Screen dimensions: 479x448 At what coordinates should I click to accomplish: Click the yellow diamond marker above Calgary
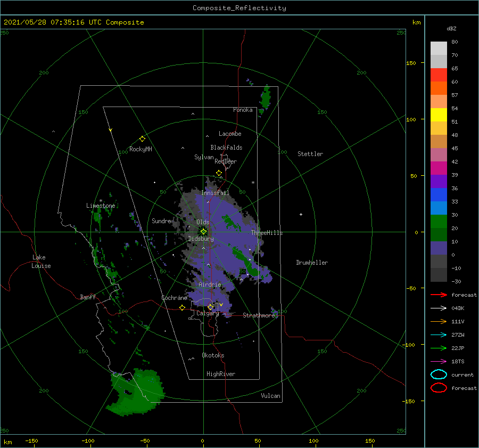coord(210,307)
